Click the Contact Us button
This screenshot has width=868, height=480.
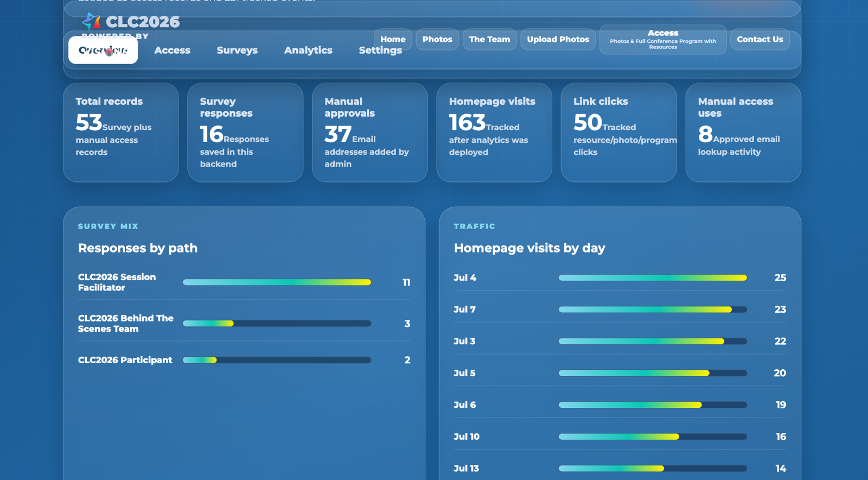(759, 39)
